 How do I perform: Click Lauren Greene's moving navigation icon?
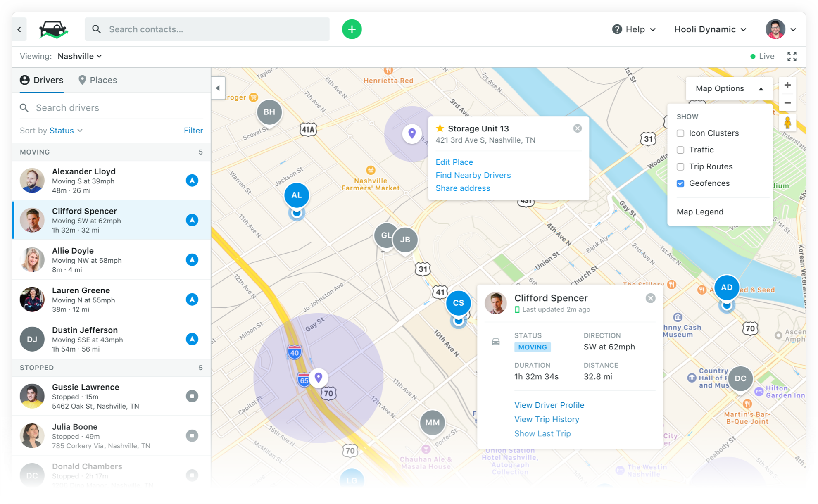192,300
